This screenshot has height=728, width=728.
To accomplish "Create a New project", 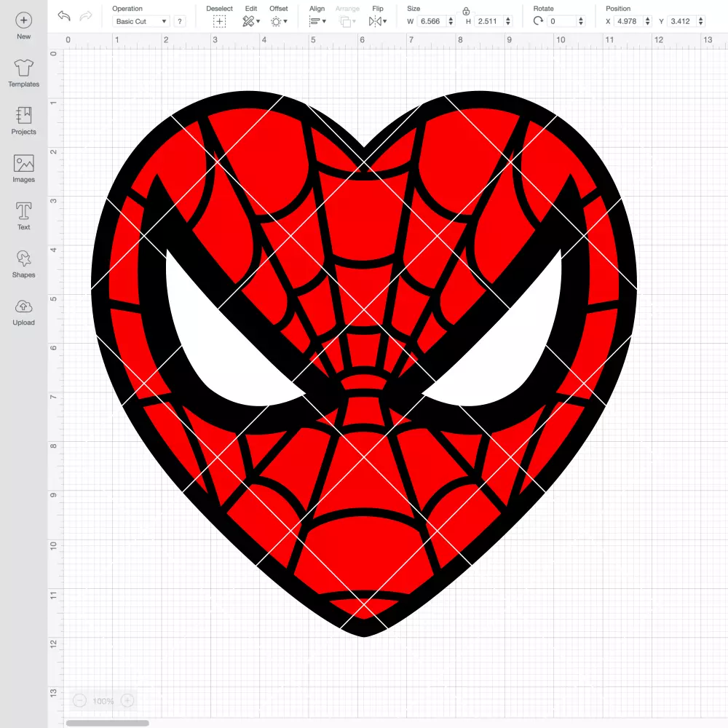I will click(x=24, y=26).
